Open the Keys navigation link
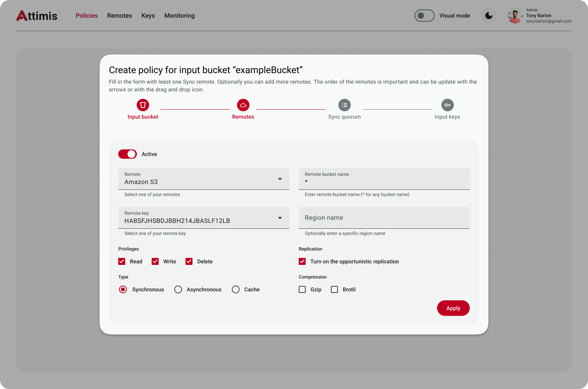The image size is (588, 389). tap(148, 16)
